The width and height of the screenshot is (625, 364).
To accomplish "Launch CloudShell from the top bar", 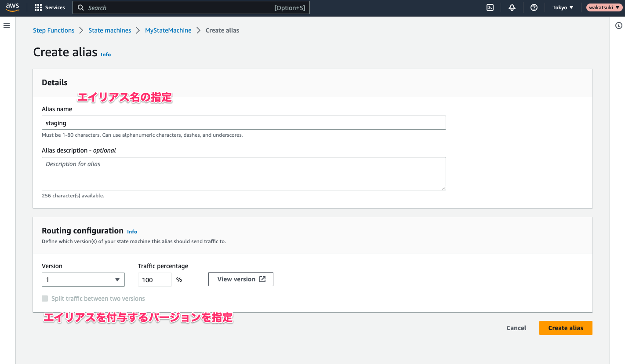I will 490,7.
